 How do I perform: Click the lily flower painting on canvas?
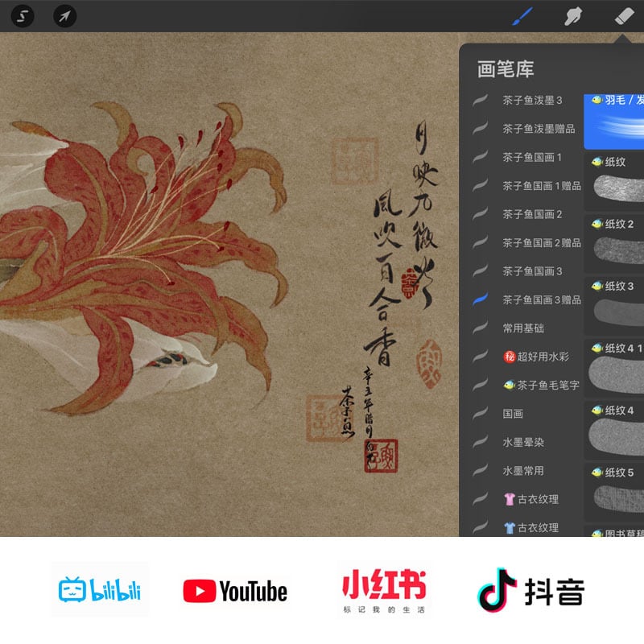click(x=144, y=257)
